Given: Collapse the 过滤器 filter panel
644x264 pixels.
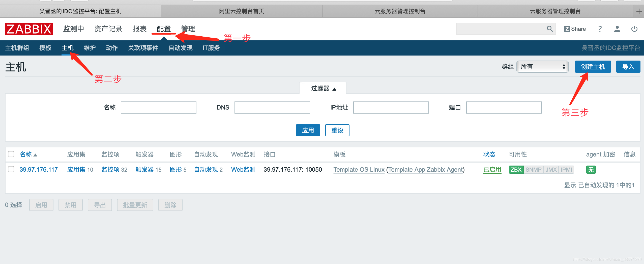Looking at the screenshot, I should tap(323, 88).
